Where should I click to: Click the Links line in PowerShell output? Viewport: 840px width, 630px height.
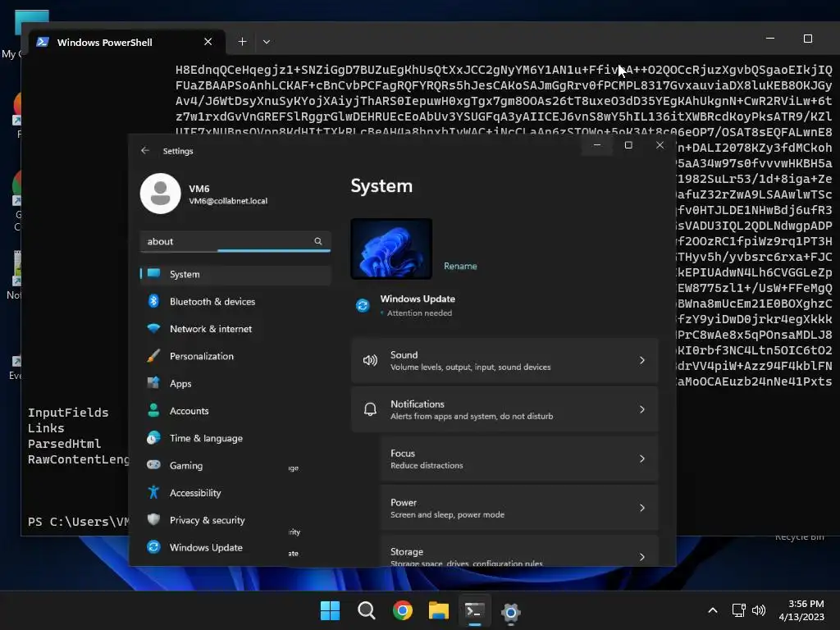point(46,428)
